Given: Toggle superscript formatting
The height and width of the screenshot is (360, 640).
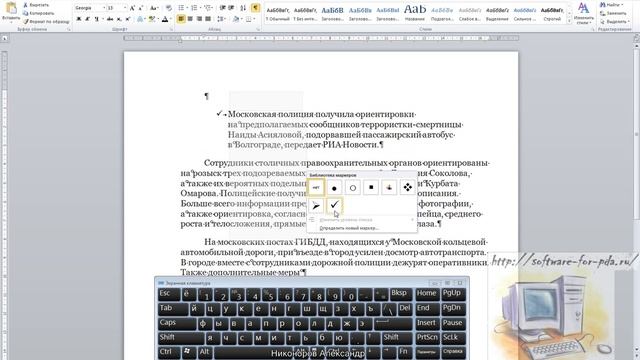Looking at the screenshot, I should [x=128, y=19].
